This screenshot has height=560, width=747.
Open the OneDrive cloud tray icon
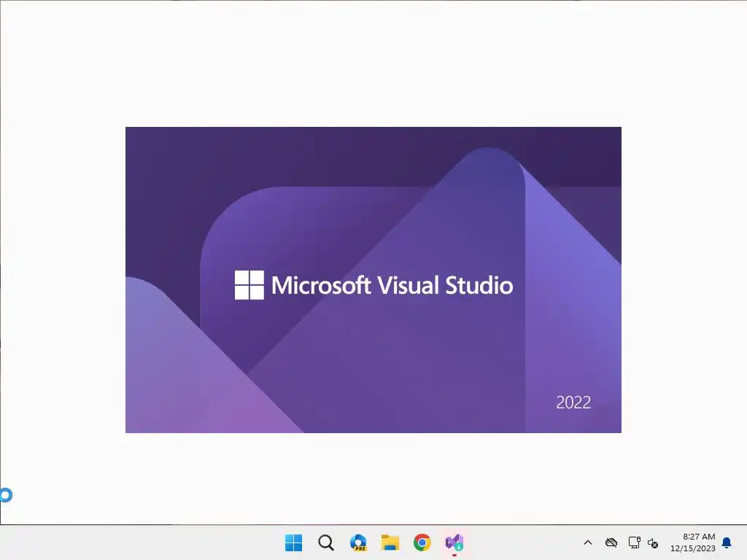611,542
